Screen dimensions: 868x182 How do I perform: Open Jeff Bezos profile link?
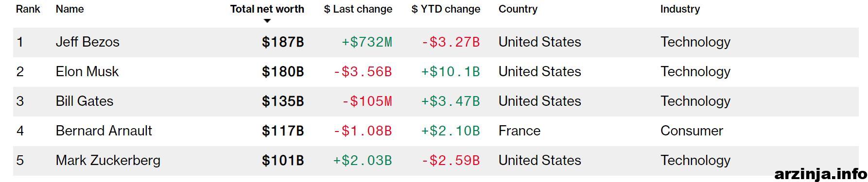pos(87,42)
